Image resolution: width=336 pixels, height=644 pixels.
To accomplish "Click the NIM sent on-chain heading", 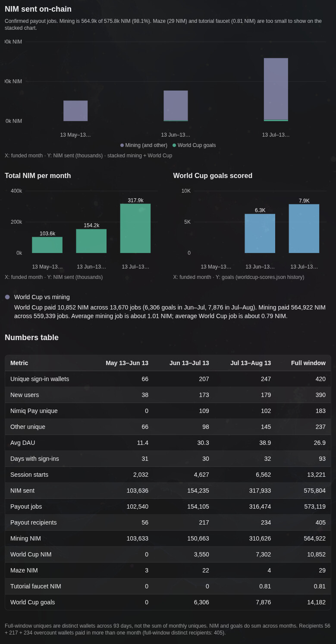I will coord(38,9).
